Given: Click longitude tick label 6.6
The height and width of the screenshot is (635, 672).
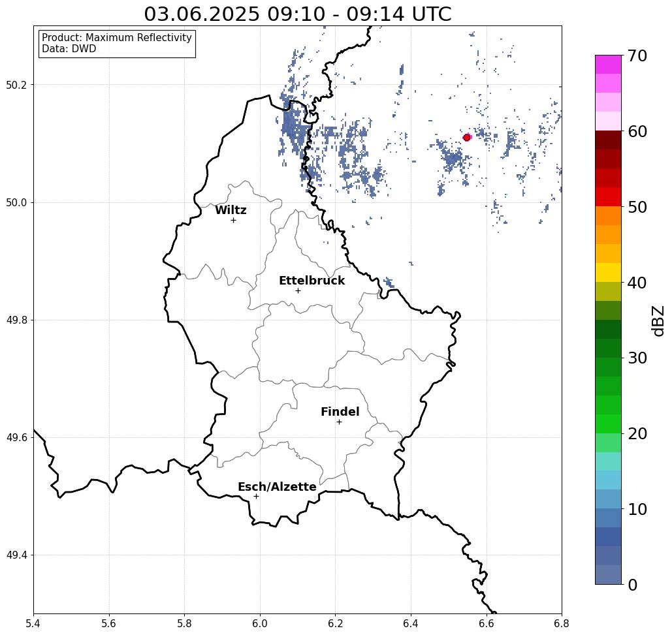Looking at the screenshot, I should 486,623.
